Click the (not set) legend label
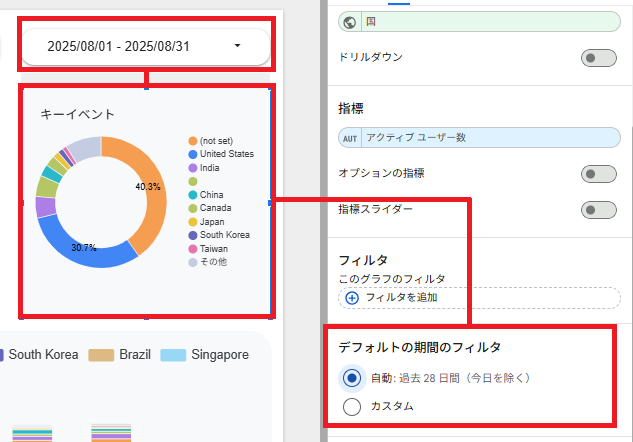Screen dimensions: 633x442 [x=216, y=141]
